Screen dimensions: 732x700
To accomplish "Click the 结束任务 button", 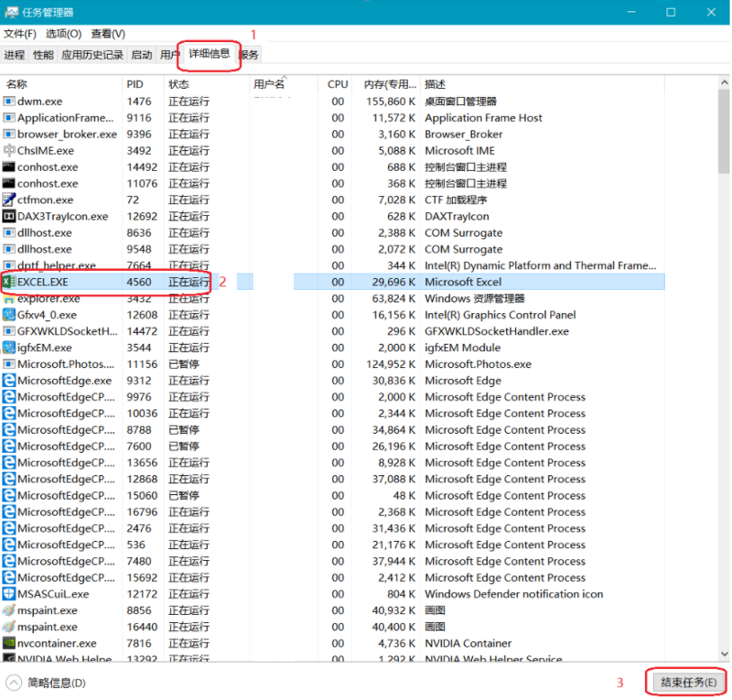I will 687,683.
